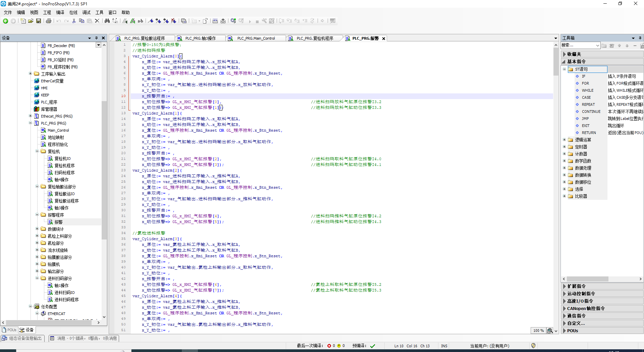The width and height of the screenshot is (644, 352).
Task: Open 消息 messages panel button
Action: [84, 338]
